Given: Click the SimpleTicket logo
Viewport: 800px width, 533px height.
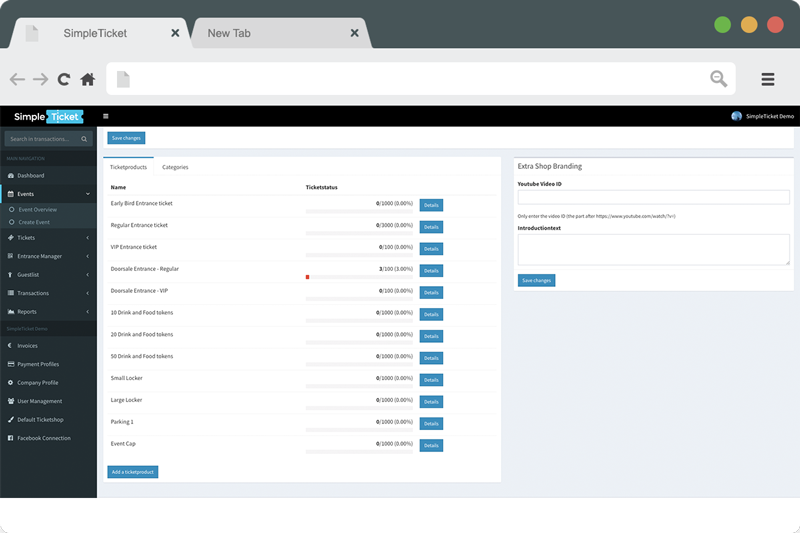Looking at the screenshot, I should click(x=48, y=116).
